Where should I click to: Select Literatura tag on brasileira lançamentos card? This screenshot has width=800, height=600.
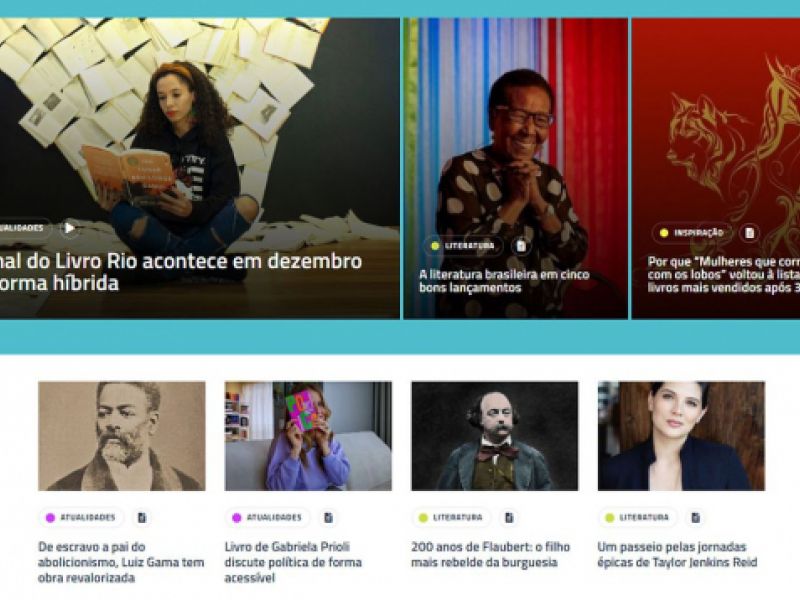coord(463,246)
